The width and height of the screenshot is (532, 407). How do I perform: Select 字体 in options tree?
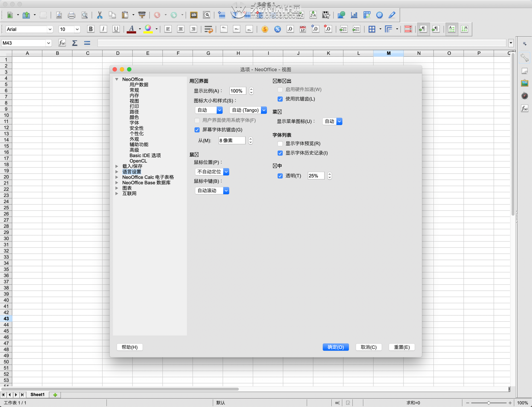pyautogui.click(x=134, y=123)
